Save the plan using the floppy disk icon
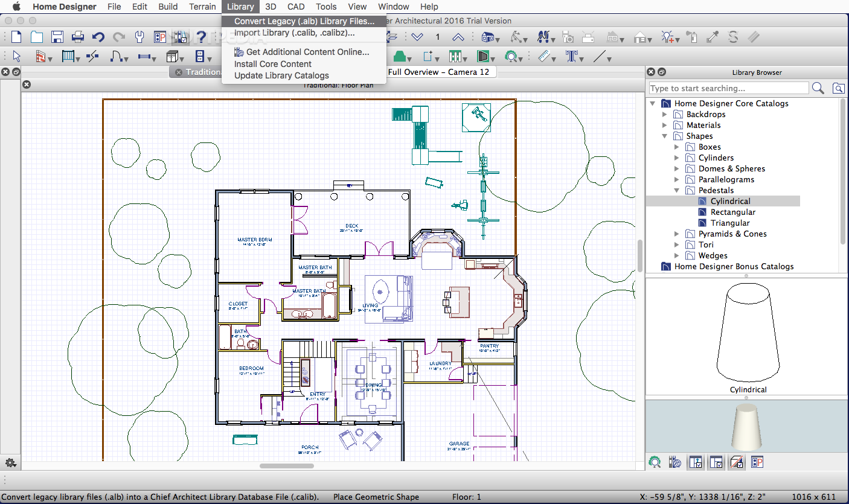This screenshot has height=504, width=849. [x=57, y=37]
